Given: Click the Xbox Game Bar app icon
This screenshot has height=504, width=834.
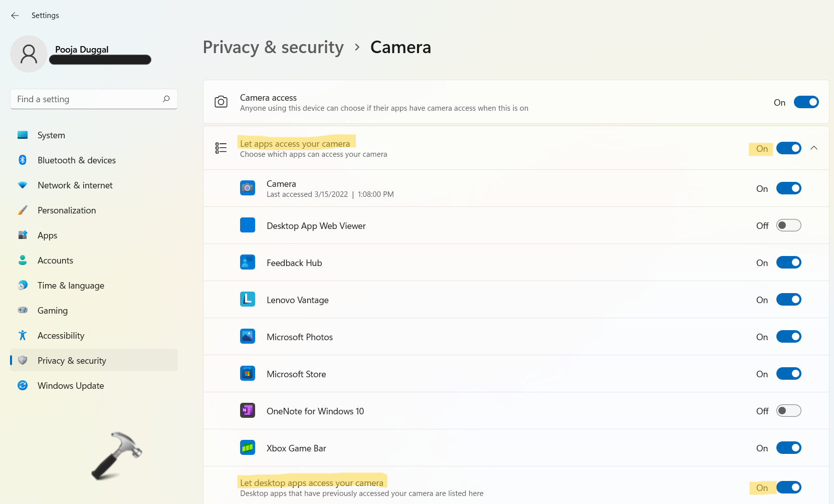Looking at the screenshot, I should point(248,448).
